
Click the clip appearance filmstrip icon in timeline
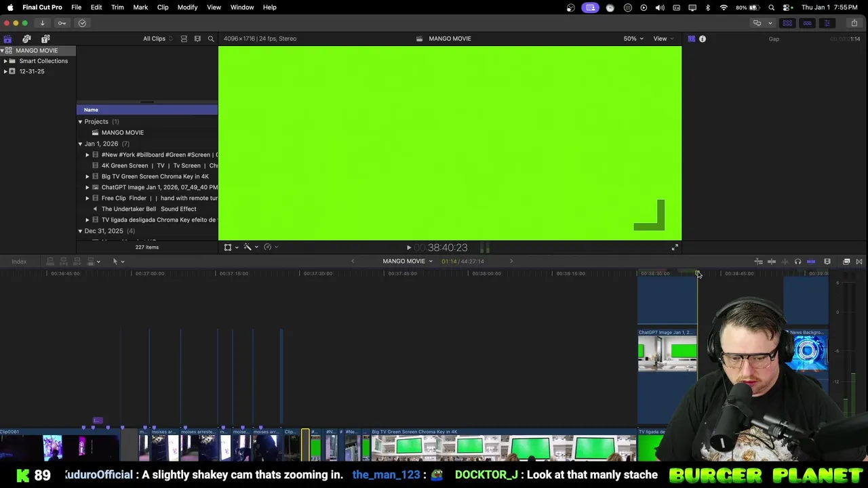click(x=827, y=262)
